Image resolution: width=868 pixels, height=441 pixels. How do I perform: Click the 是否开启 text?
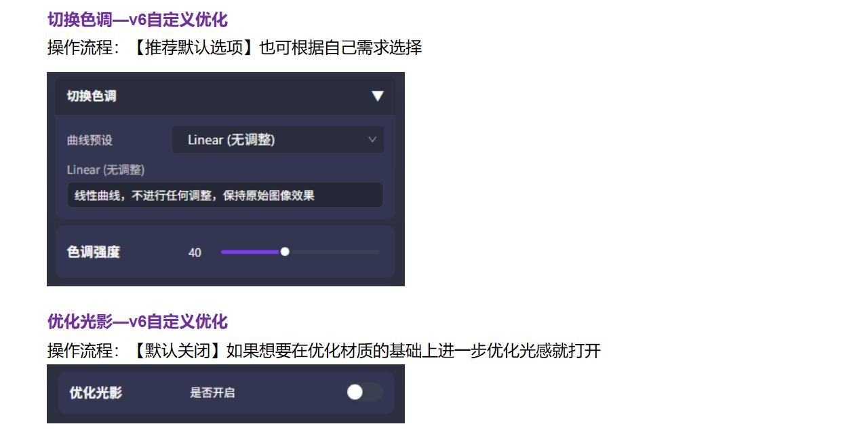coord(212,392)
